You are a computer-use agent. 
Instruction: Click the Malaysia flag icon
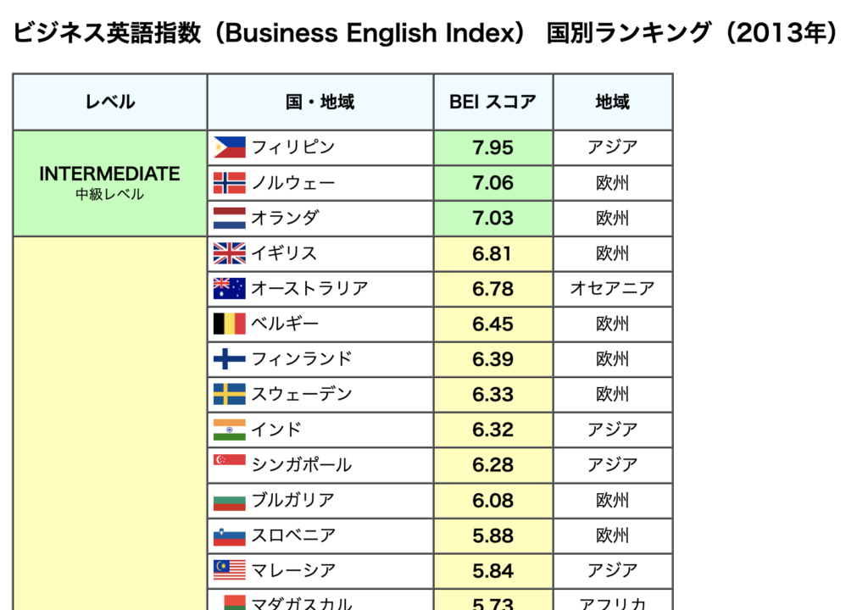[x=229, y=570]
